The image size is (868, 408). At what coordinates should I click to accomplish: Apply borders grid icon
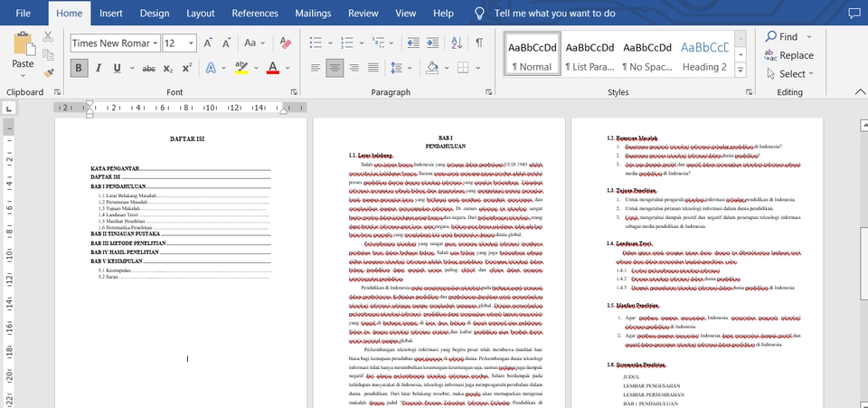[x=463, y=68]
